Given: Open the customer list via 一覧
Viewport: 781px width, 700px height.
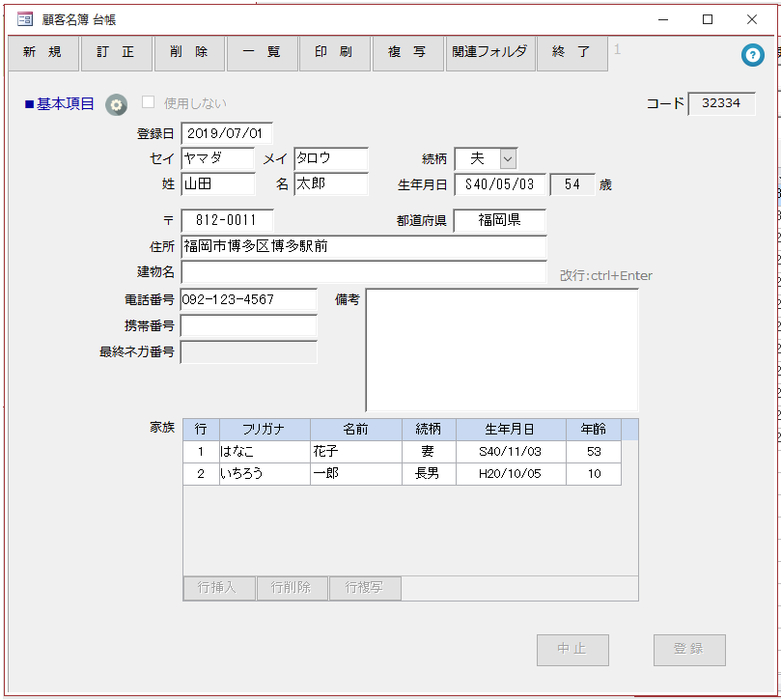Looking at the screenshot, I should [x=262, y=54].
